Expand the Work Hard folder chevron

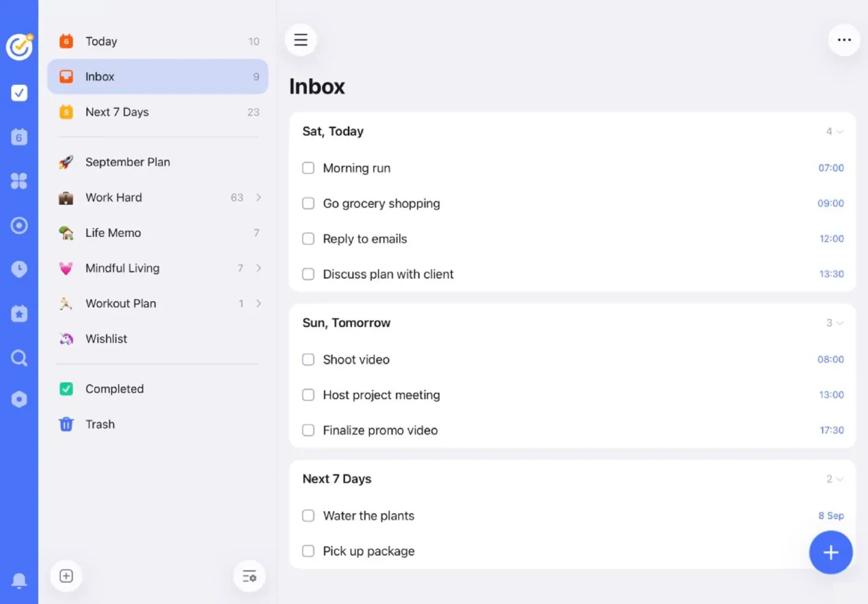click(258, 197)
